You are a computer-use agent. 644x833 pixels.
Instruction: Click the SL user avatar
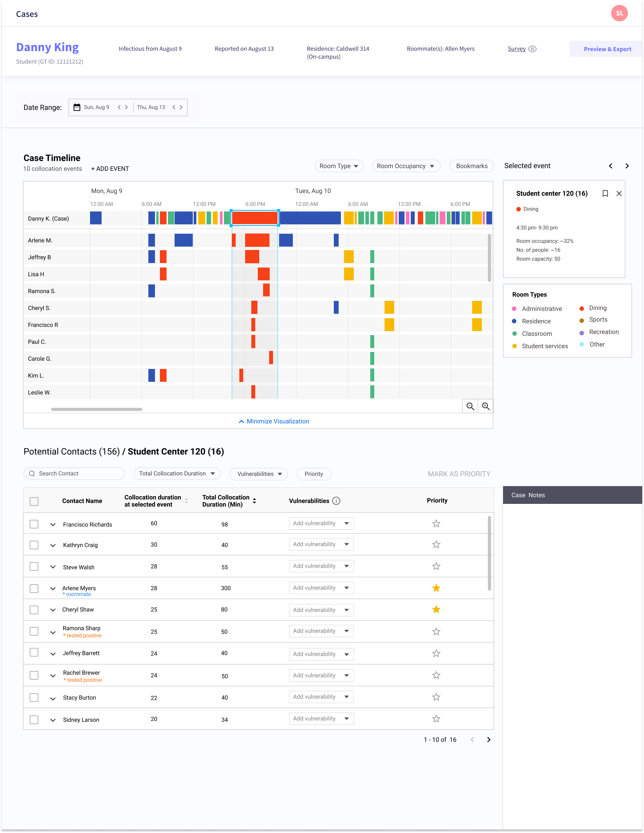point(619,13)
